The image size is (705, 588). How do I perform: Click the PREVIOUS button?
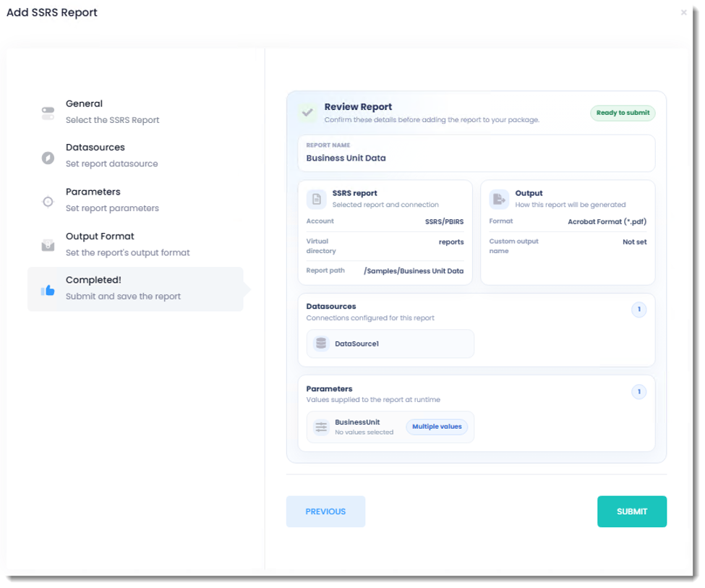(325, 511)
